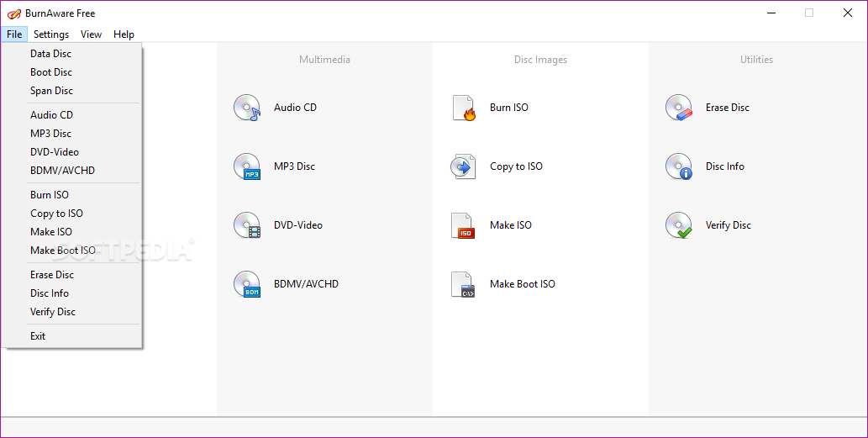Open Copy to ISO label under Disc Images
The width and height of the screenshot is (868, 438).
516,166
